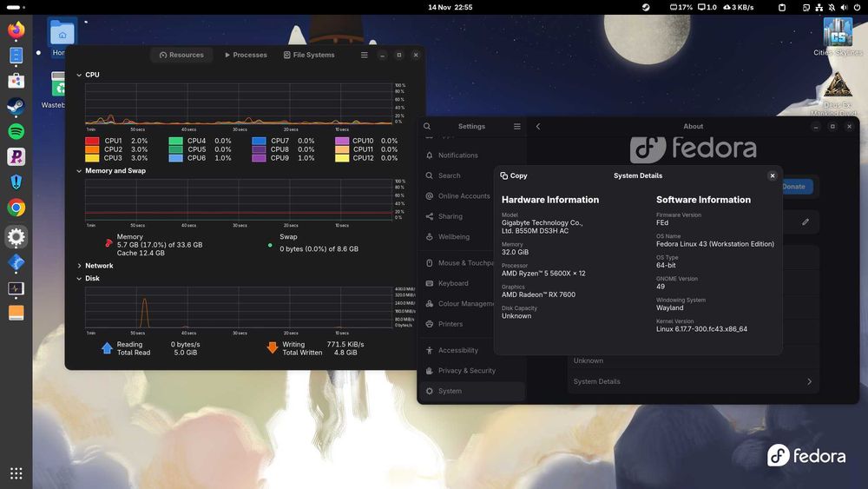Click the clock showing 14 Nov 22:55

(x=450, y=7)
